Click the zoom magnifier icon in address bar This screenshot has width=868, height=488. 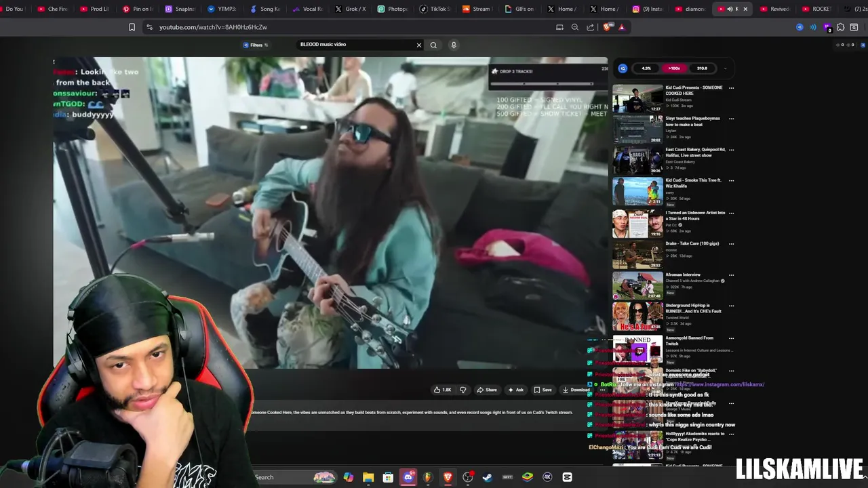click(x=575, y=27)
